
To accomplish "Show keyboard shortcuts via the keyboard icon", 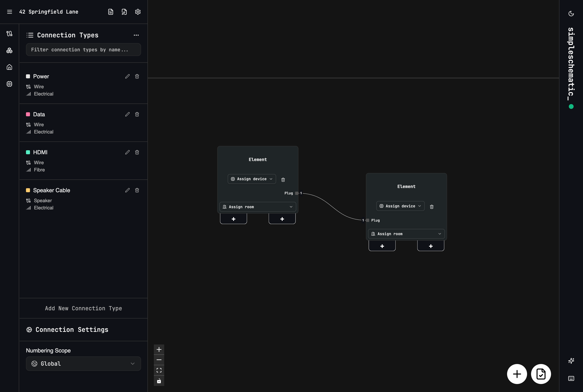I will click(x=571, y=378).
